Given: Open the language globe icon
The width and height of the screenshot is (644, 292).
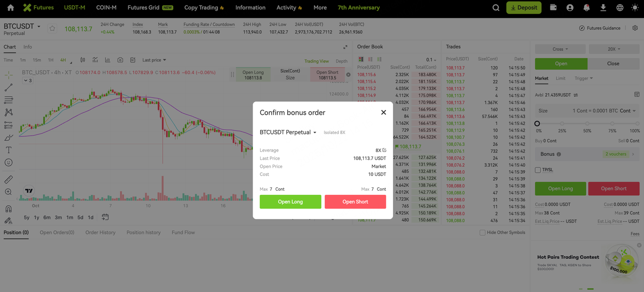Looking at the screenshot, I should [620, 8].
